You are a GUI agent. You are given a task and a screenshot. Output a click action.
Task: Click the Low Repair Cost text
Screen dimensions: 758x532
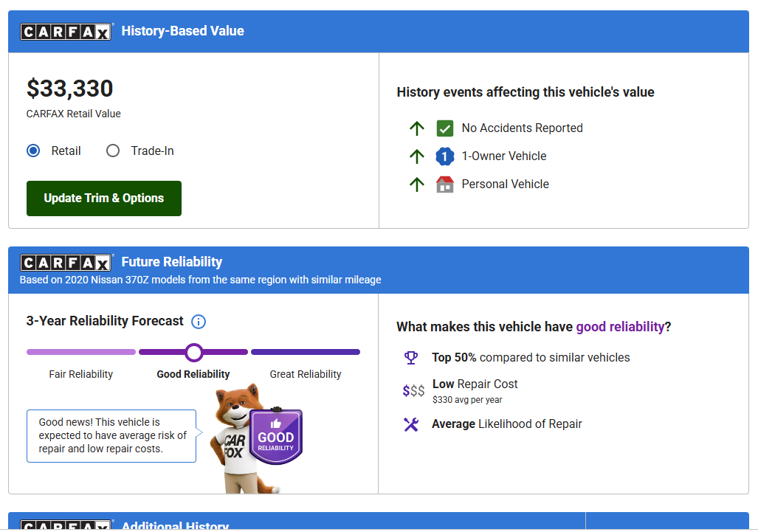(x=475, y=384)
